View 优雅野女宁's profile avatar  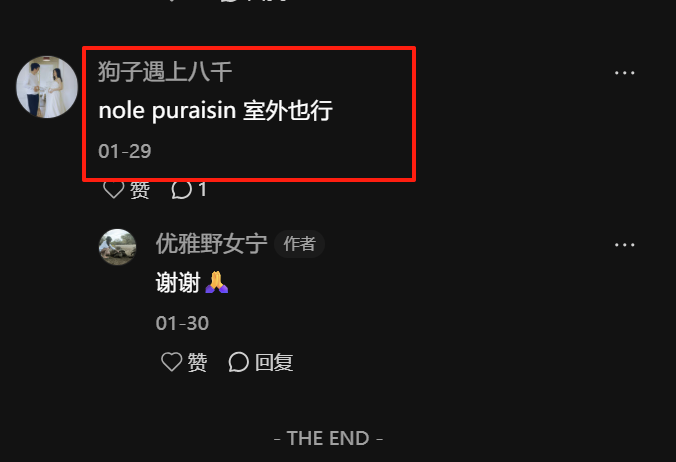pyautogui.click(x=118, y=247)
